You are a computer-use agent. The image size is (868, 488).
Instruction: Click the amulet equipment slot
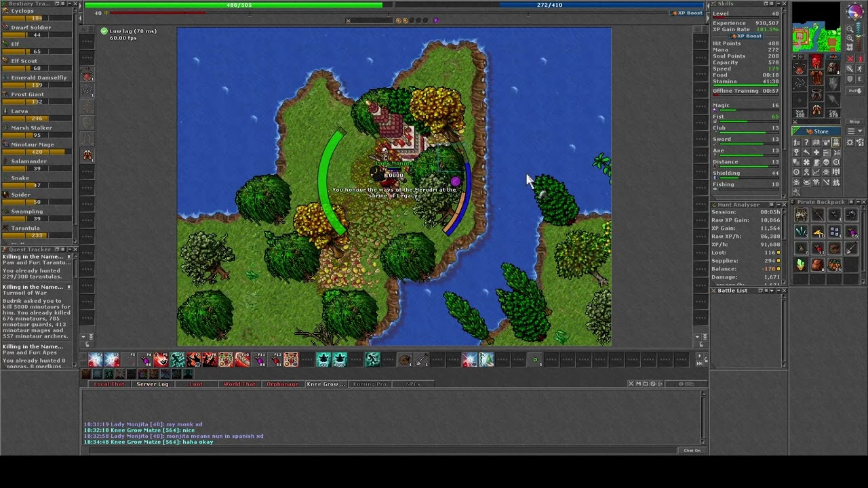[799, 68]
